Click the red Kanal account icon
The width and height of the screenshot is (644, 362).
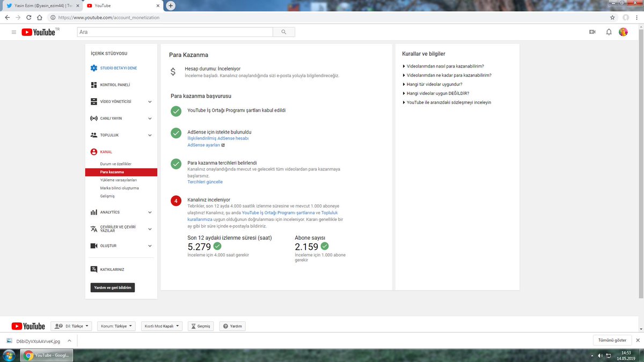click(x=94, y=152)
